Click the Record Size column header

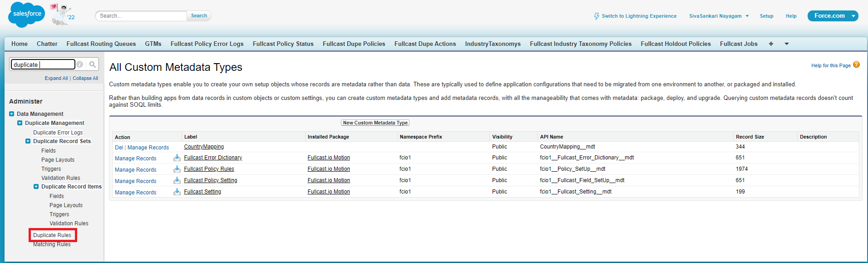[750, 137]
